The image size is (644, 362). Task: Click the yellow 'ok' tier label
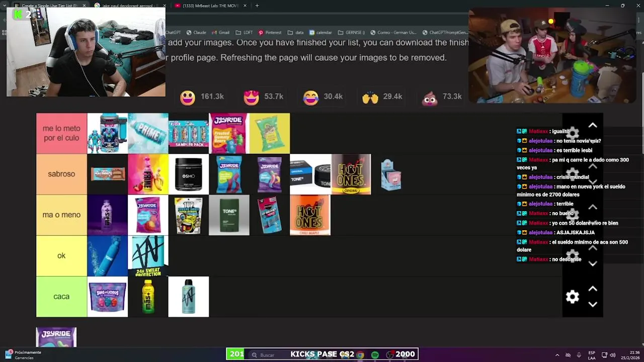(x=61, y=256)
